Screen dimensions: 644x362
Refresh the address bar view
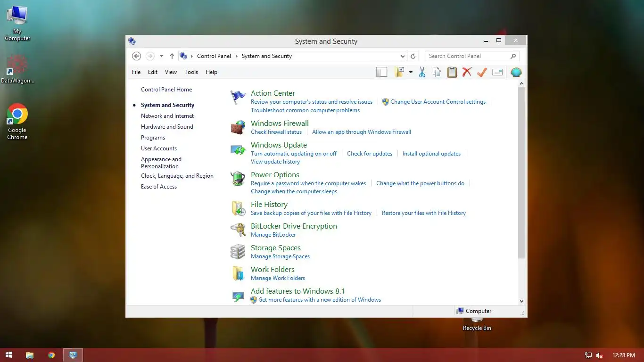(413, 56)
